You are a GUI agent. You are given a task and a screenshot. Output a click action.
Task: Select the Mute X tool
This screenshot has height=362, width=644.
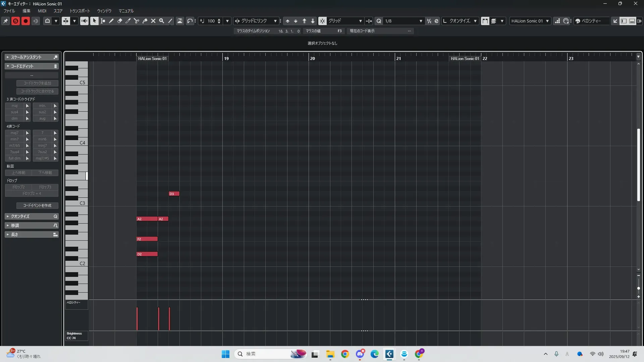[153, 21]
